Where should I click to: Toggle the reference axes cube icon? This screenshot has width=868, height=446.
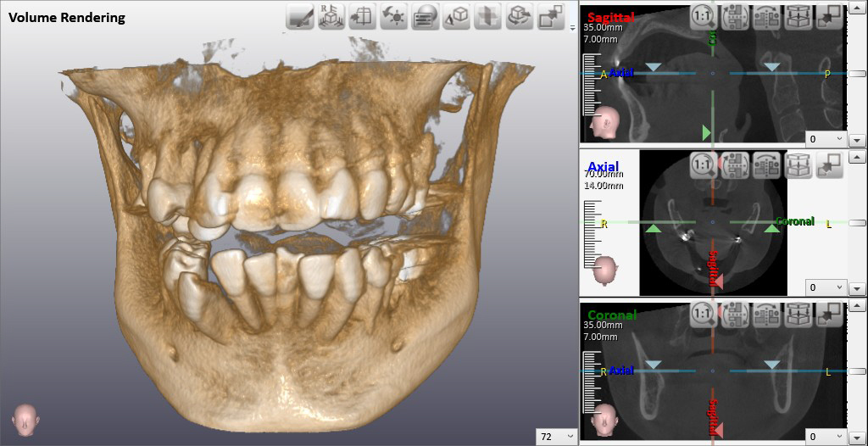[x=331, y=16]
